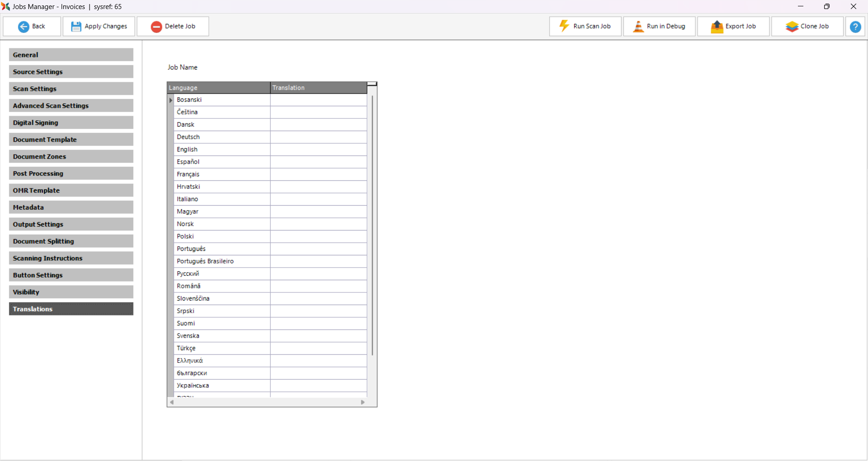Viewport: 868px width, 461px height.
Task: Open the General settings section
Action: [71, 55]
